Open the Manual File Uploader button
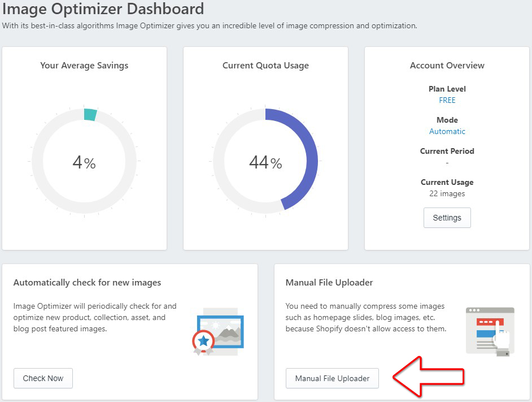 (332, 378)
